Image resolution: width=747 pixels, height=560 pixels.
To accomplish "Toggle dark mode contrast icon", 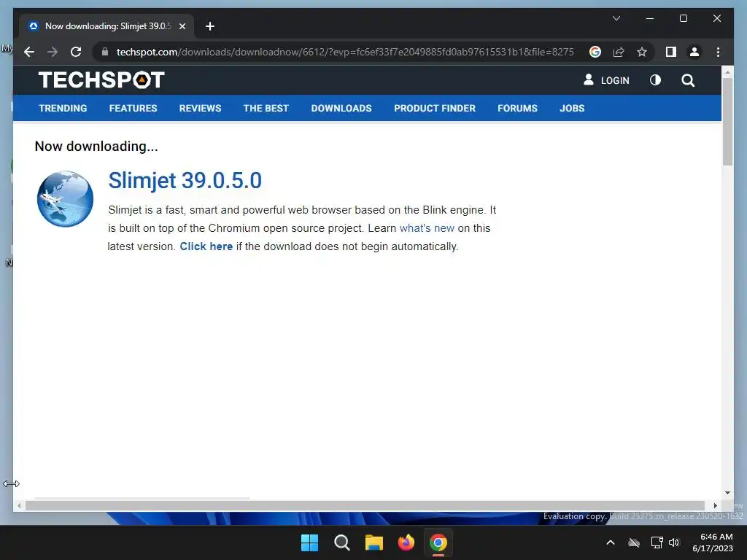I will coord(656,80).
